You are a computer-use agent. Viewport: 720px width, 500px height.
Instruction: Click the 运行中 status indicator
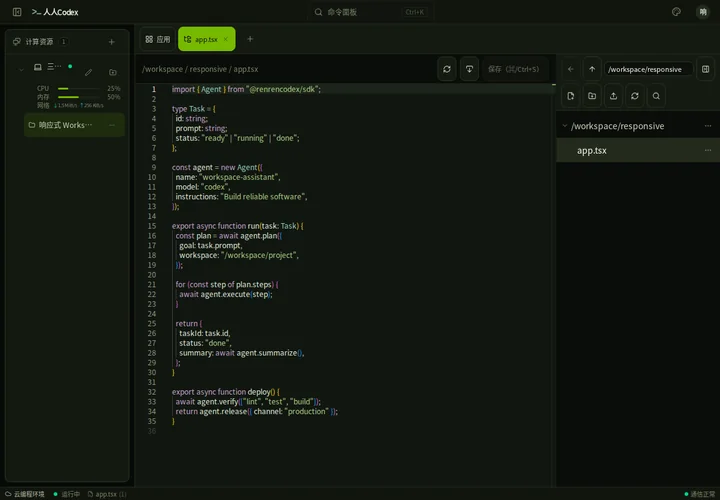pos(67,494)
